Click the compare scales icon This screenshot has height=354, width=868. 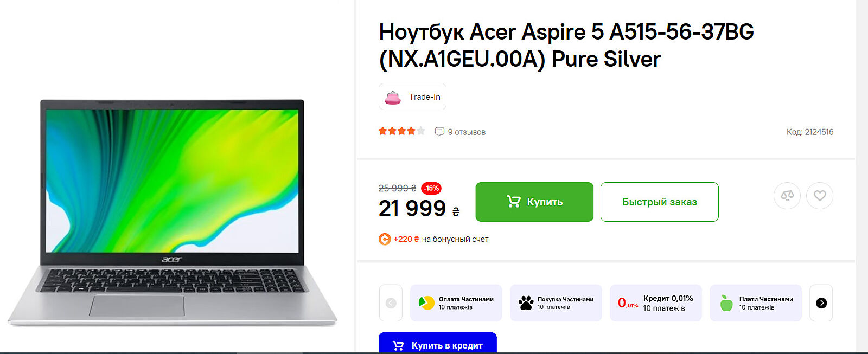(x=787, y=196)
